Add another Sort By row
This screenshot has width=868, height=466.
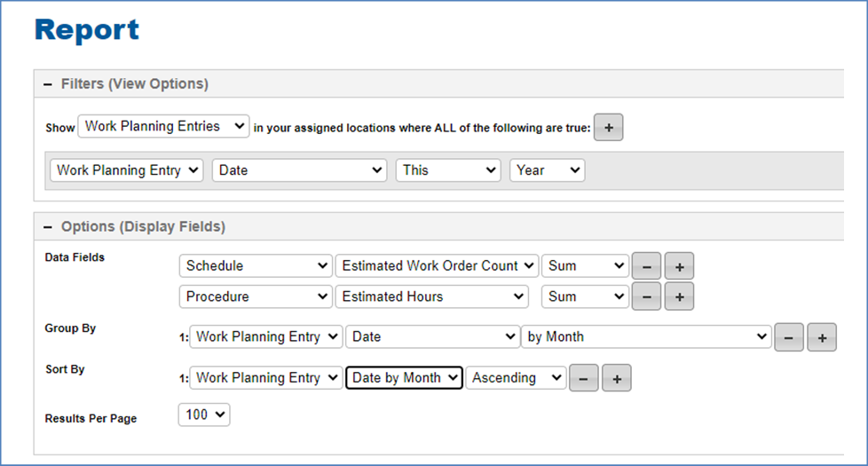pyautogui.click(x=617, y=378)
